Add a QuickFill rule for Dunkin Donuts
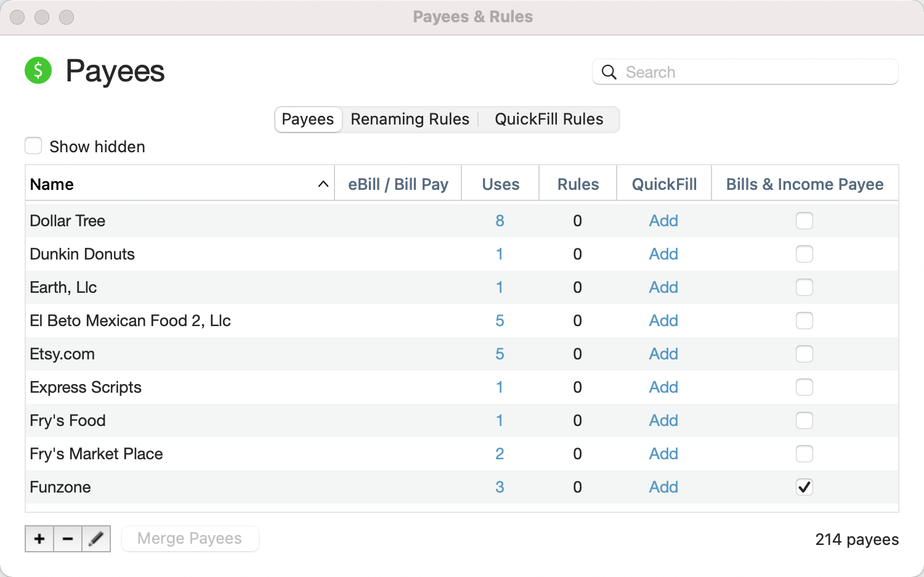 pyautogui.click(x=663, y=254)
